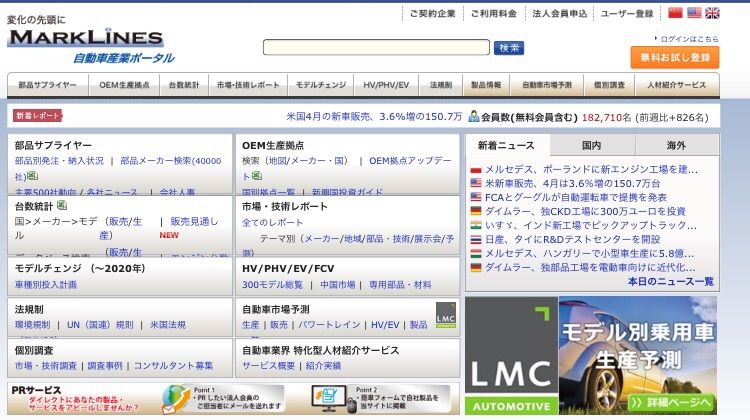This screenshot has height=420, width=750.
Task: Open the 環境規制 link
Action: point(32,325)
